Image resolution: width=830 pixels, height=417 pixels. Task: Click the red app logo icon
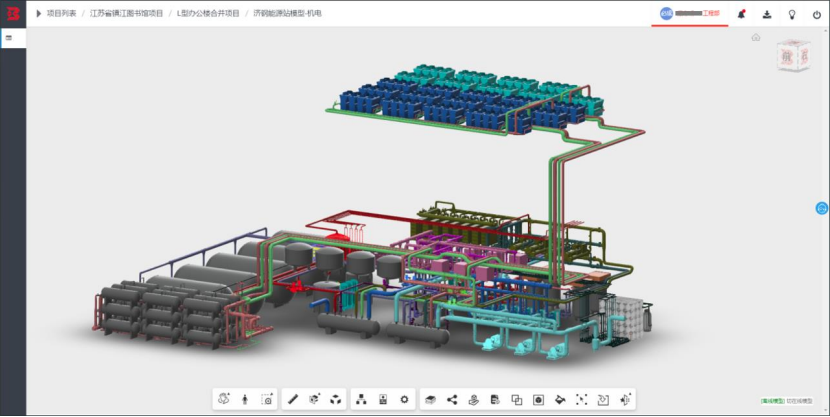pyautogui.click(x=13, y=14)
